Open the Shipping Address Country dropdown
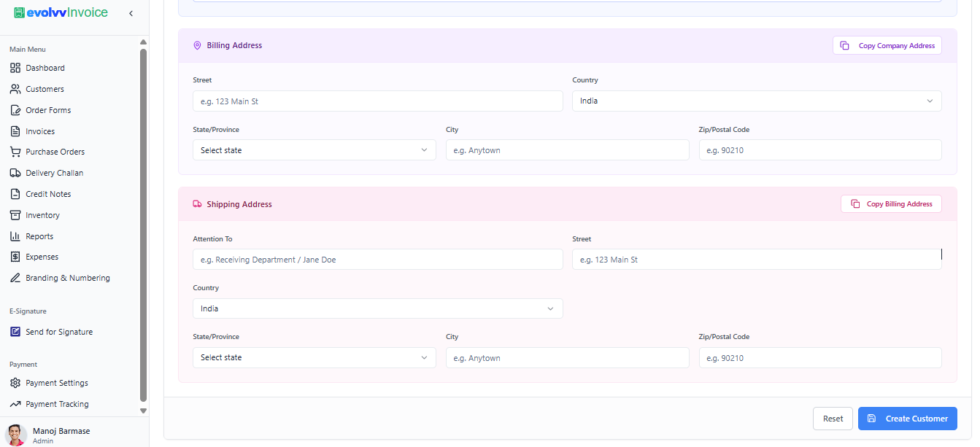This screenshot has width=980, height=447. pyautogui.click(x=378, y=308)
